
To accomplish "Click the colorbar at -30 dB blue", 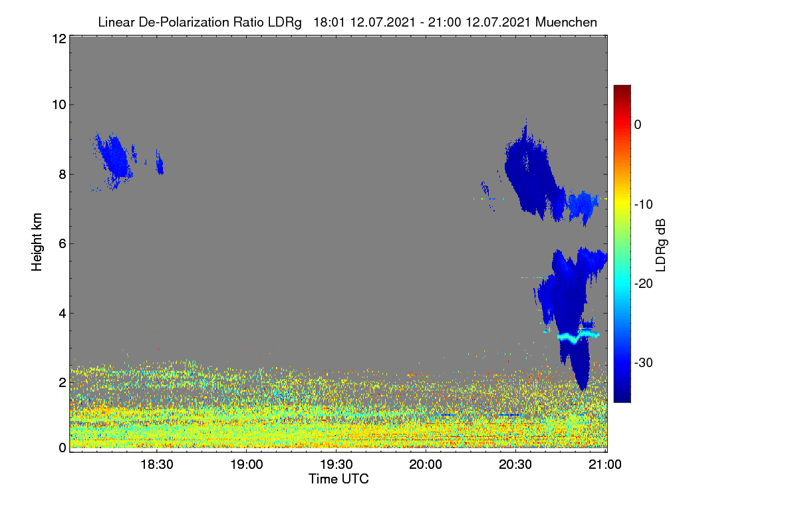I will click(622, 362).
